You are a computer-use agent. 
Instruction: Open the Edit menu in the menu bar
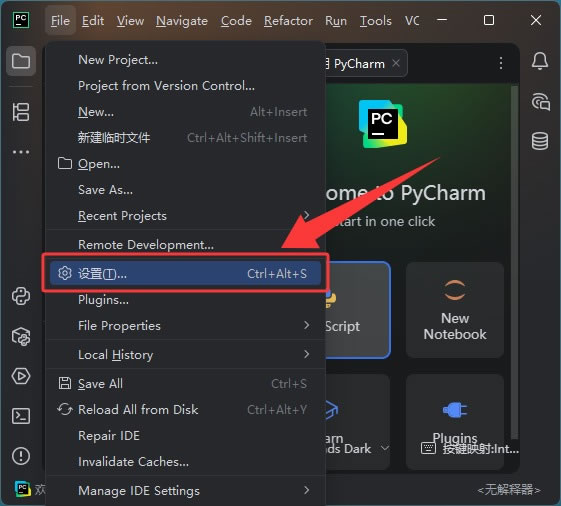(x=93, y=21)
